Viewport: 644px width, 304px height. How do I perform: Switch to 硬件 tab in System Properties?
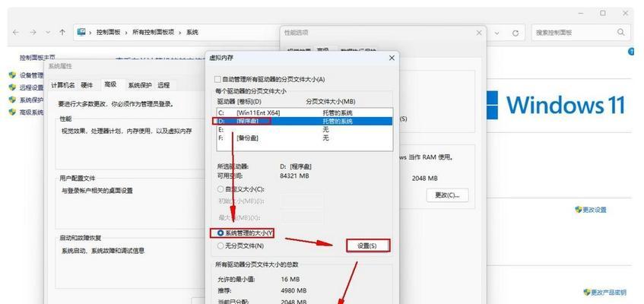point(87,85)
